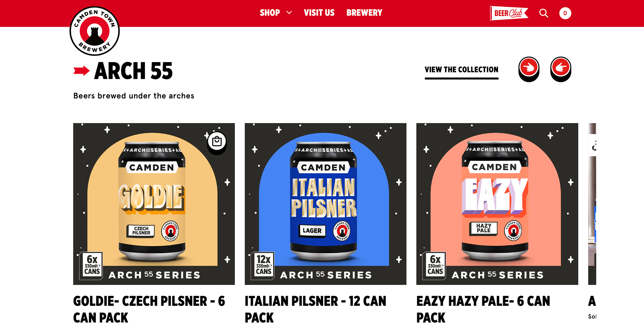Screen dimensions: 644x325
Task: Select the Italian Pilsner product image
Action: point(326,204)
